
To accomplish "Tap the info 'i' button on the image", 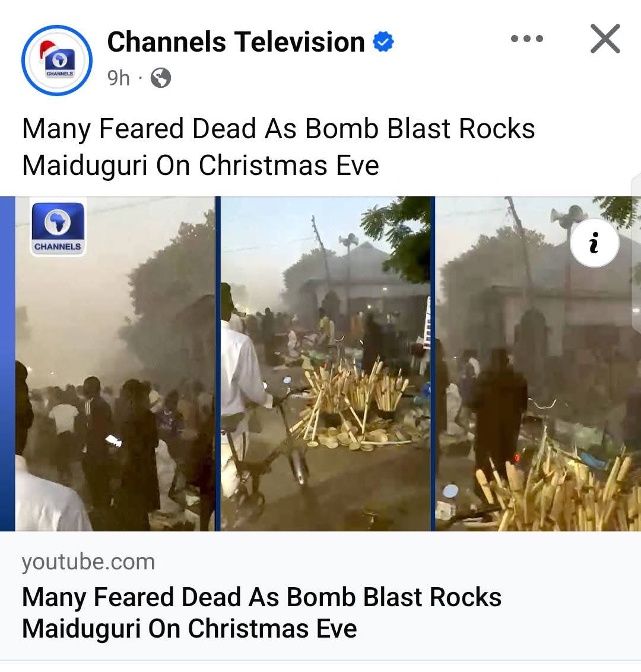I will pos(594,243).
